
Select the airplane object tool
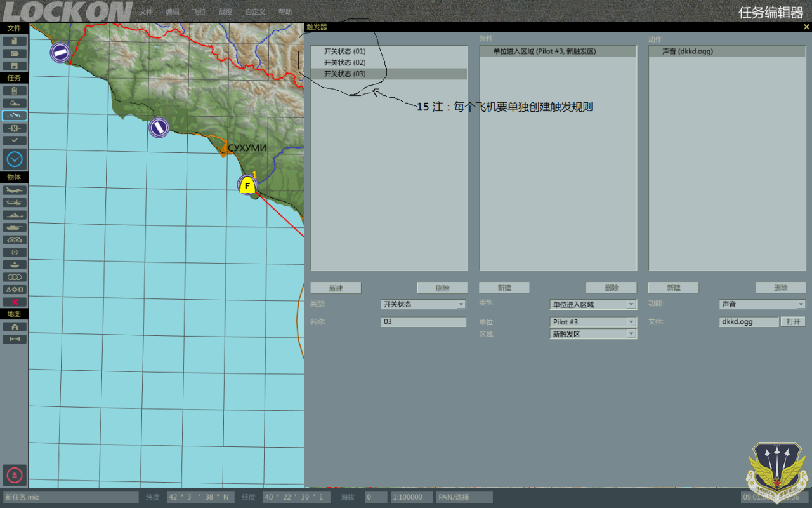pyautogui.click(x=15, y=190)
